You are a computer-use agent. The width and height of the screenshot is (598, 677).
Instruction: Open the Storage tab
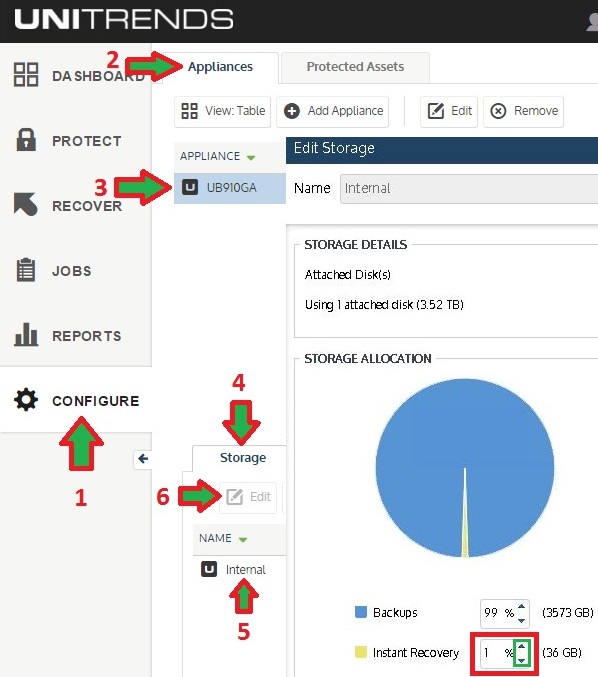(243, 458)
